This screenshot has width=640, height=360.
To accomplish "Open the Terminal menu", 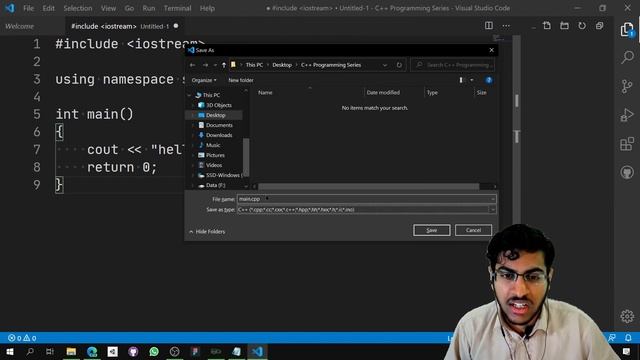I will pyautogui.click(x=177, y=8).
